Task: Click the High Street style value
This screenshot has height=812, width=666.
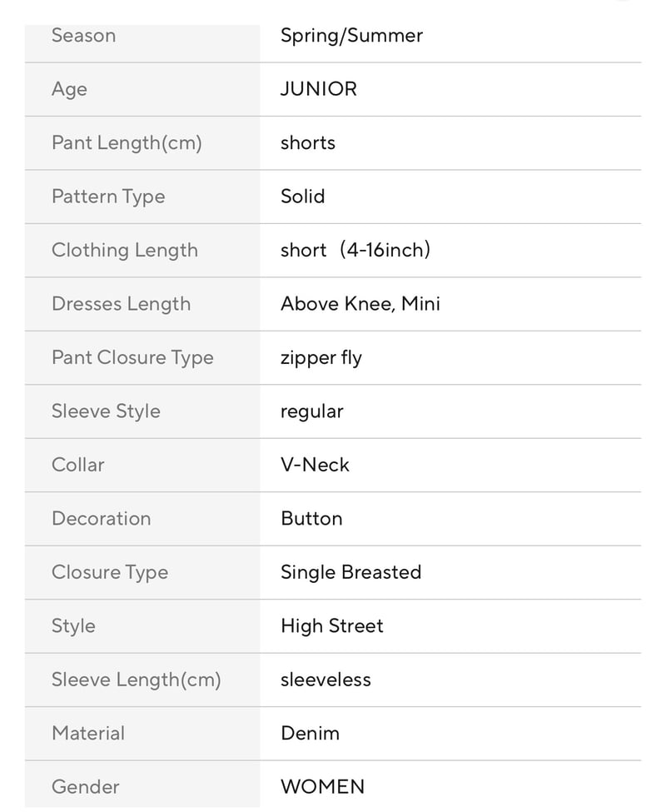Action: click(x=332, y=626)
